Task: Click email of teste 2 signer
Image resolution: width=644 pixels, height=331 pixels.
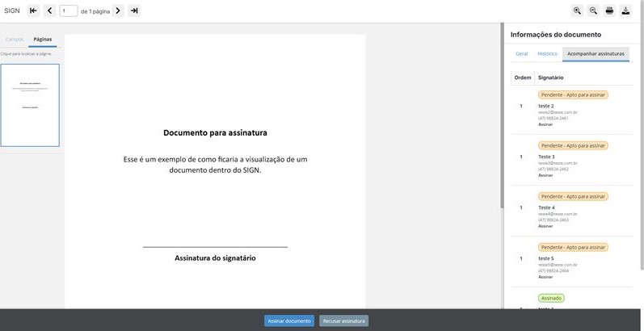Action: (558, 112)
